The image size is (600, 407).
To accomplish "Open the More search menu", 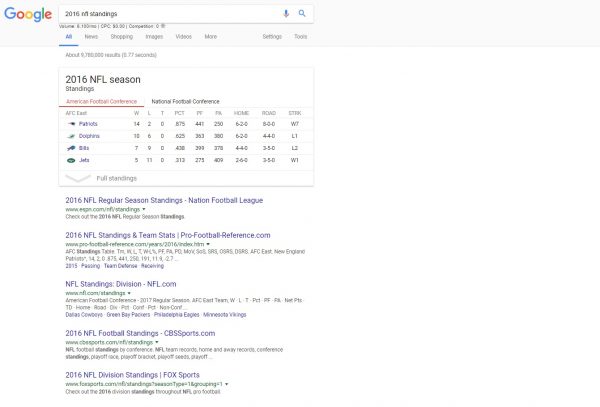I will (210, 36).
